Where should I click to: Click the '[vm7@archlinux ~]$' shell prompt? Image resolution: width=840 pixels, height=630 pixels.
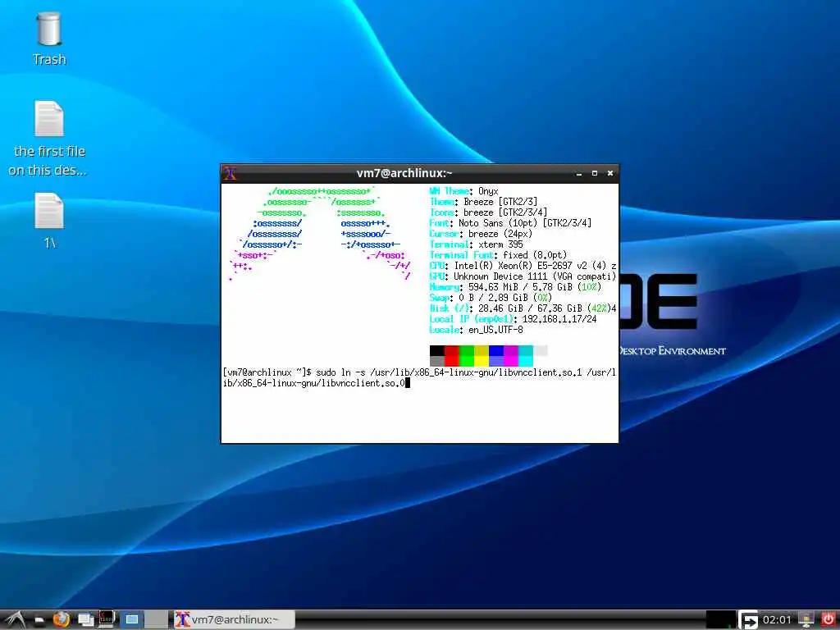pos(267,372)
